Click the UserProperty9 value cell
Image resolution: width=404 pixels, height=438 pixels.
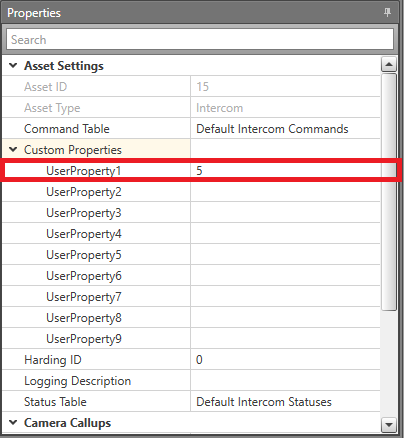click(x=285, y=339)
